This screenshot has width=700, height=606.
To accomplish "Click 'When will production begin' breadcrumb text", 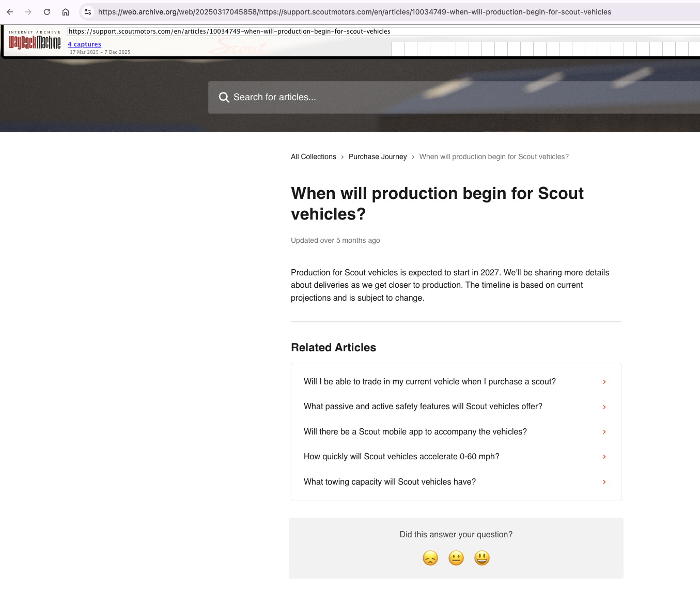I will click(494, 157).
